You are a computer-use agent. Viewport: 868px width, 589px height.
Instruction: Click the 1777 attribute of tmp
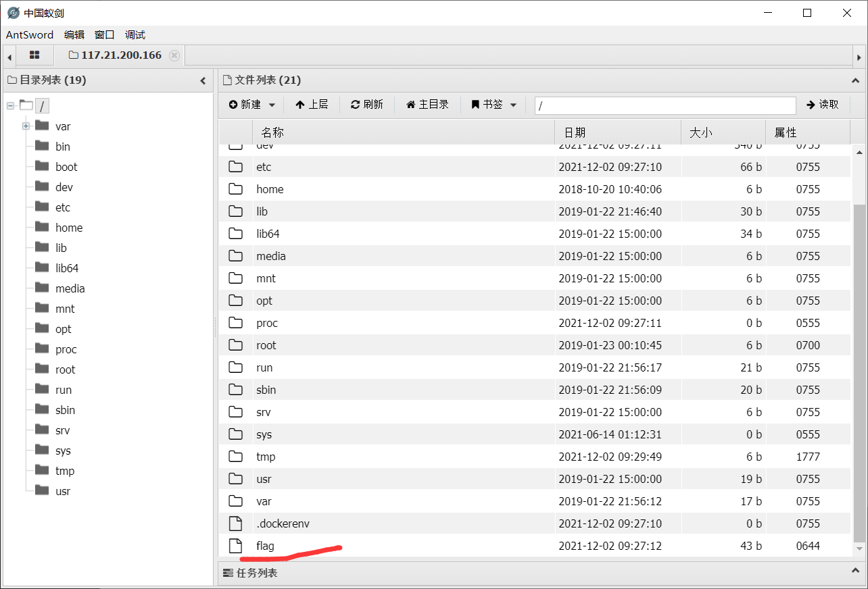coord(808,457)
